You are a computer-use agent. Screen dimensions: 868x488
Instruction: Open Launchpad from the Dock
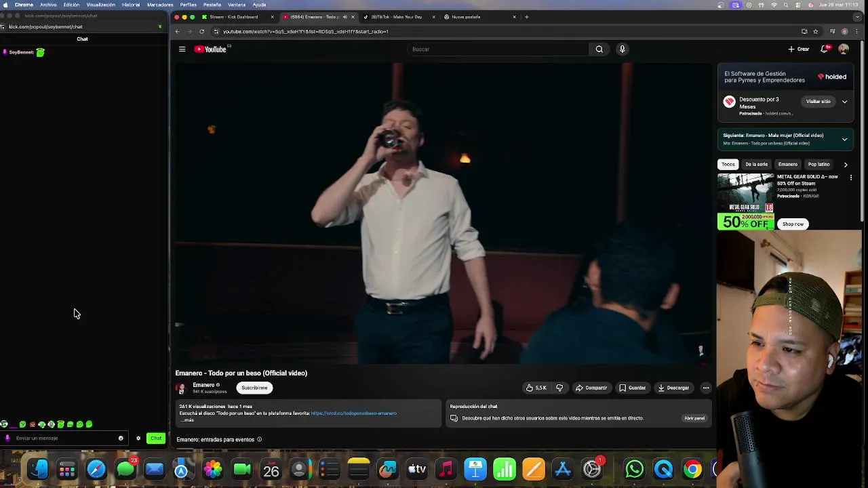(67, 469)
